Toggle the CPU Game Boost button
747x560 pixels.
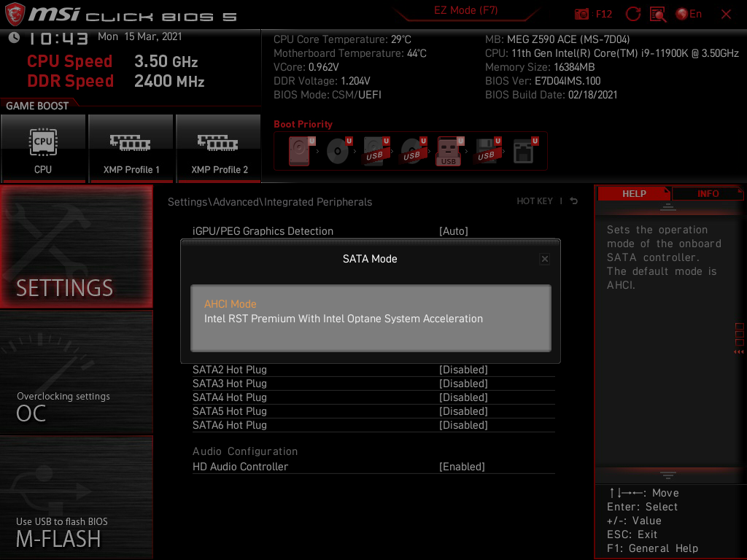click(43, 148)
